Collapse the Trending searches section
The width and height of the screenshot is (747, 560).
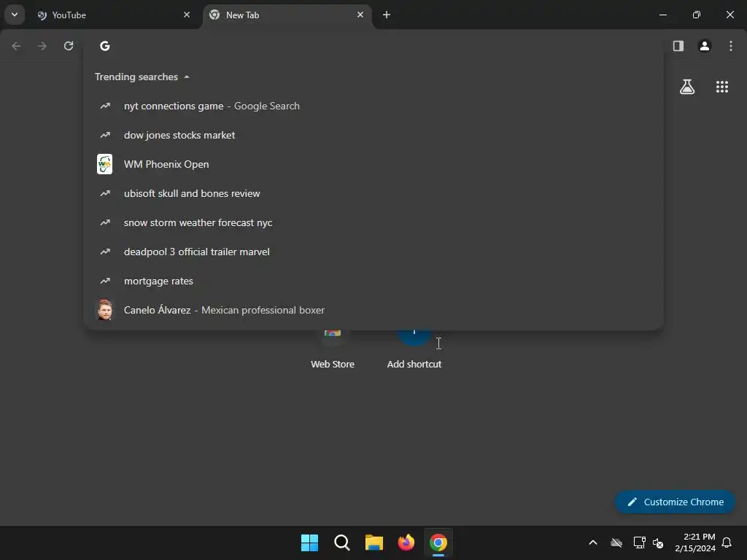[x=187, y=77]
